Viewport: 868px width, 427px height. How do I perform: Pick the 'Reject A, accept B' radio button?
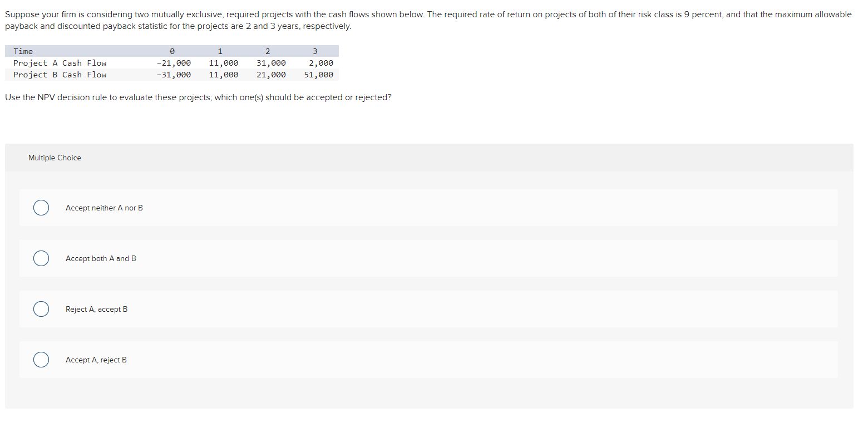pos(41,309)
